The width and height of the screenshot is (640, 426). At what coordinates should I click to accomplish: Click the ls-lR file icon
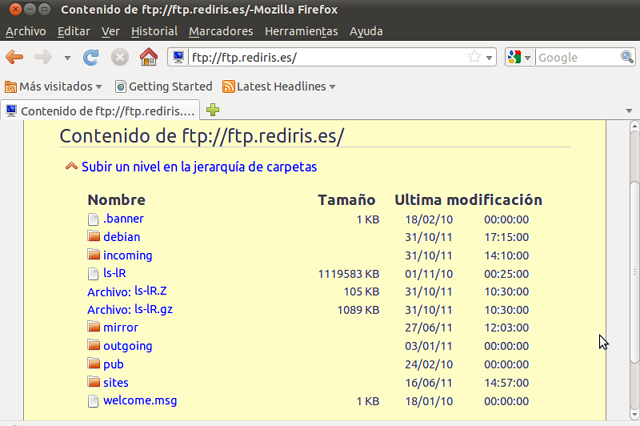pyautogui.click(x=93, y=273)
